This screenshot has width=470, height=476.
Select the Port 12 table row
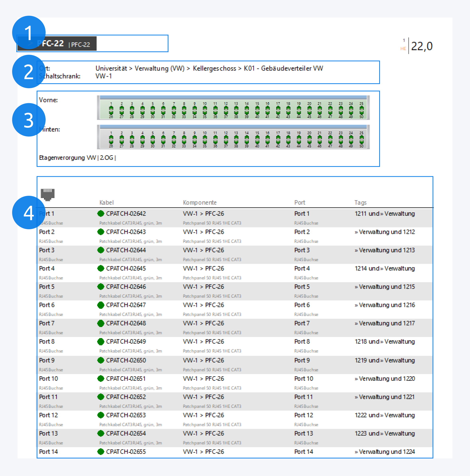[48, 415]
